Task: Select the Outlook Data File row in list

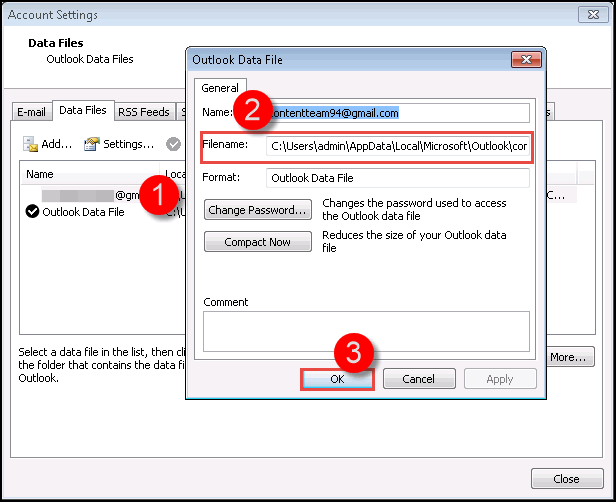Action: (103, 212)
